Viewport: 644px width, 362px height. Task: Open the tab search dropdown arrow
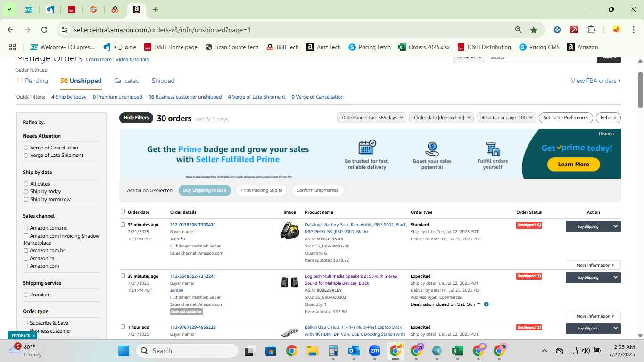tap(9, 9)
